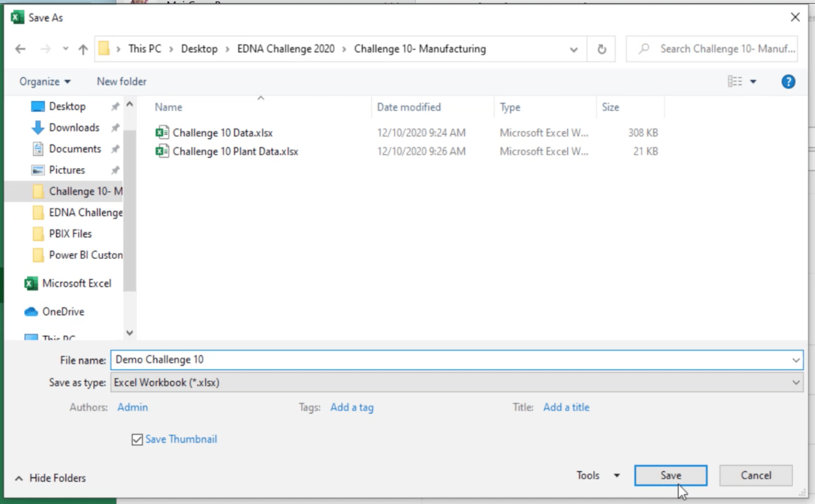The width and height of the screenshot is (815, 504).
Task: Sort files by the Type column
Action: pos(510,107)
